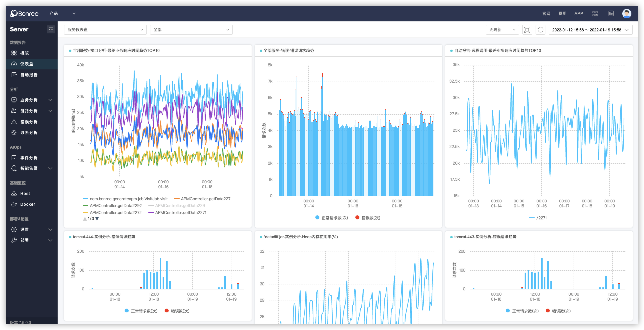Click the fullscreen dashboard icon
The width and height of the screenshot is (644, 330).
click(x=527, y=30)
